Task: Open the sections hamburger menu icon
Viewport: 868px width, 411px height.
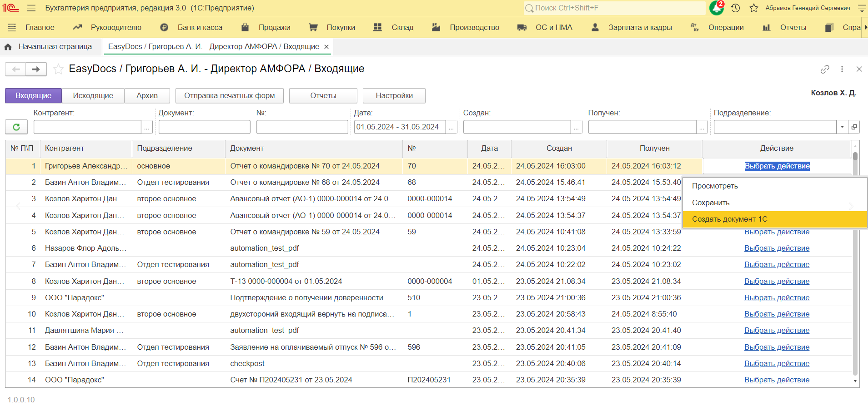Action: [12, 28]
